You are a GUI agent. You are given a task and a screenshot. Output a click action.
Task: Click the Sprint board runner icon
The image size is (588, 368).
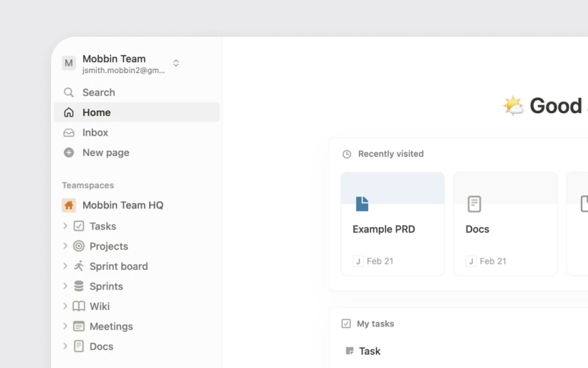[79, 266]
